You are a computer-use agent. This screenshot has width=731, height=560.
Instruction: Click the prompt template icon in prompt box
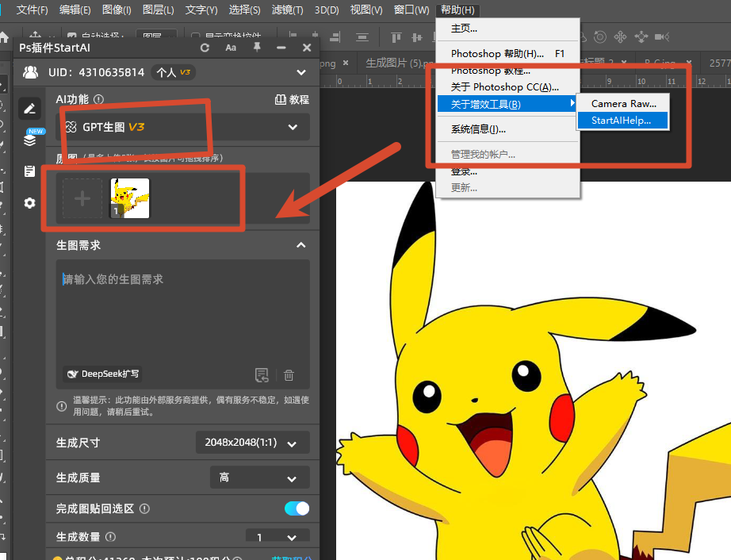pyautogui.click(x=262, y=375)
